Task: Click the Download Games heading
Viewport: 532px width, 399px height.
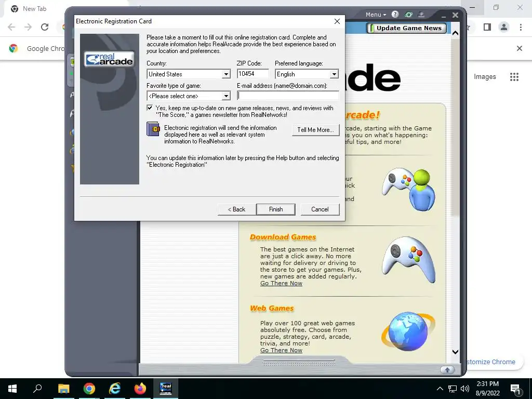Action: [283, 237]
